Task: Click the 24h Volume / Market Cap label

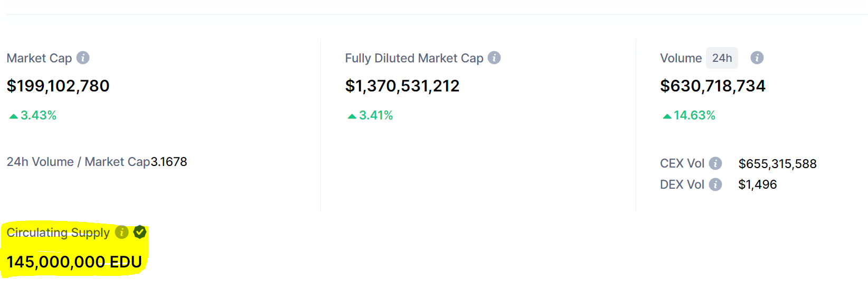Action: (x=78, y=162)
